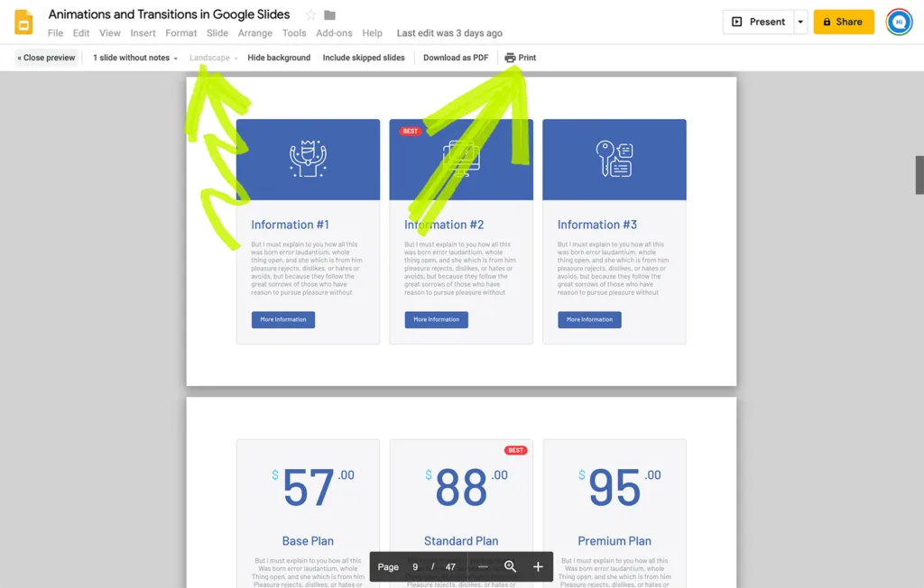The height and width of the screenshot is (588, 924).
Task: Open the Landscape orientation dropdown
Action: click(213, 58)
